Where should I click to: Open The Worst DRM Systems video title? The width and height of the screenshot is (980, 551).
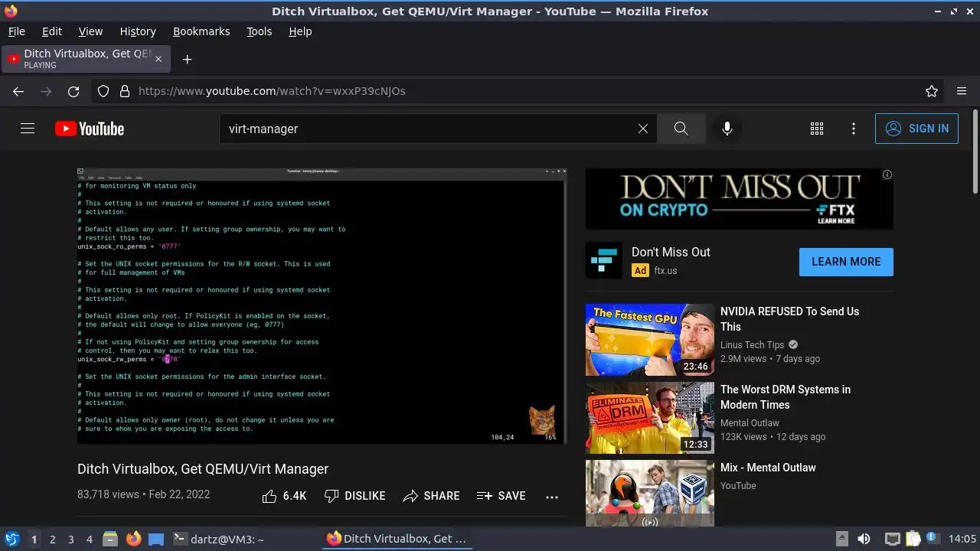[x=786, y=397]
